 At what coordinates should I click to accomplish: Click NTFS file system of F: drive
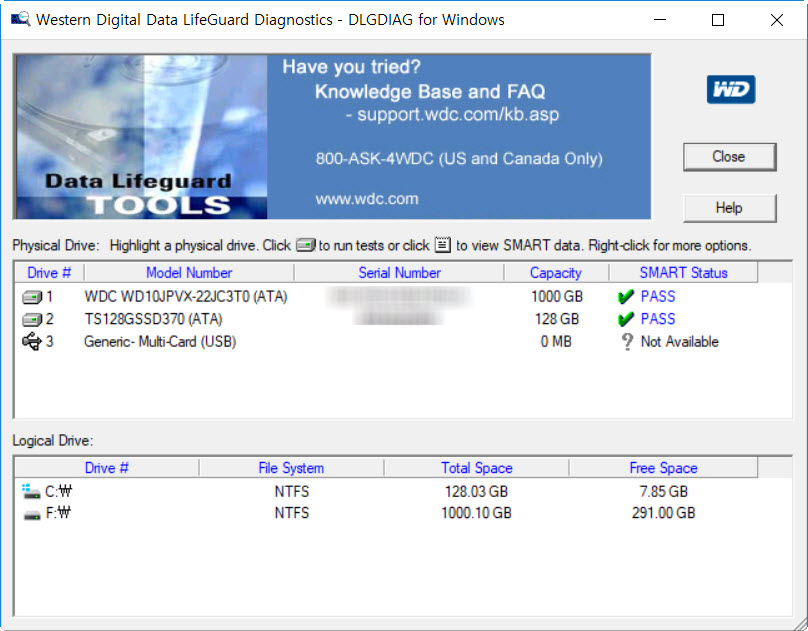[x=292, y=513]
